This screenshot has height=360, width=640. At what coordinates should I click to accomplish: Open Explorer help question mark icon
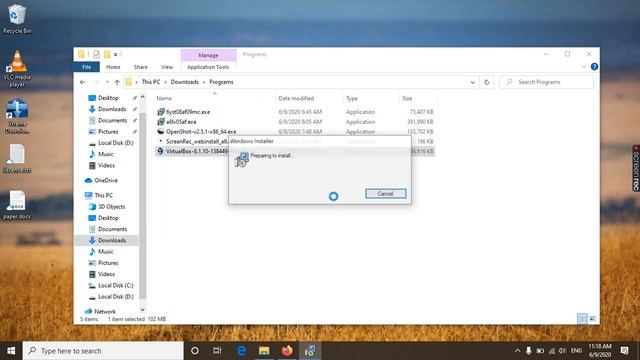[x=594, y=67]
